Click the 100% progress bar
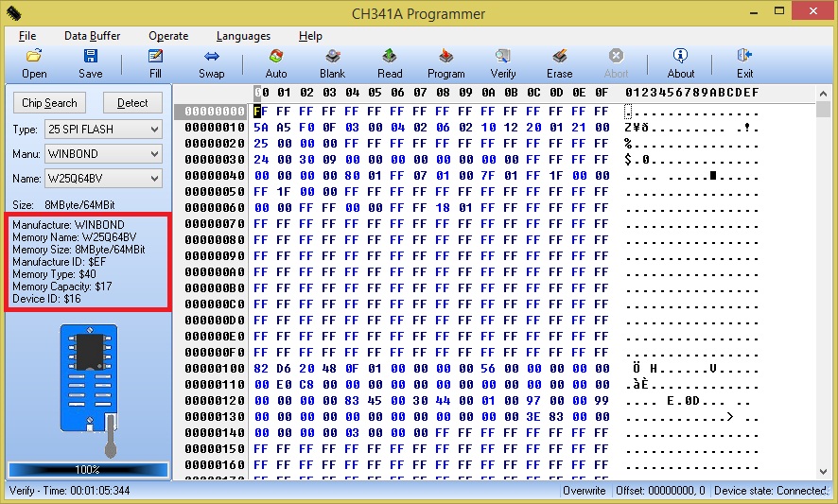The width and height of the screenshot is (838, 504). [x=88, y=470]
